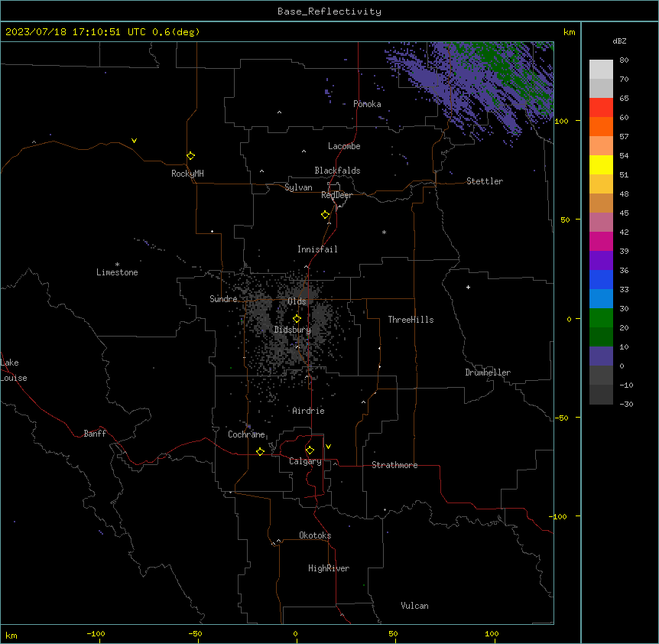Click the blue 36 dBZ legend swatch

[x=601, y=279]
